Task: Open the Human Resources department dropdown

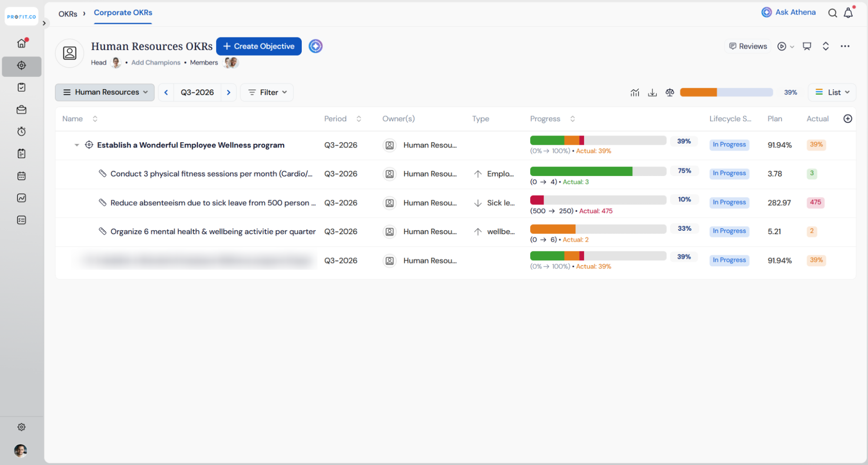Action: pos(105,92)
